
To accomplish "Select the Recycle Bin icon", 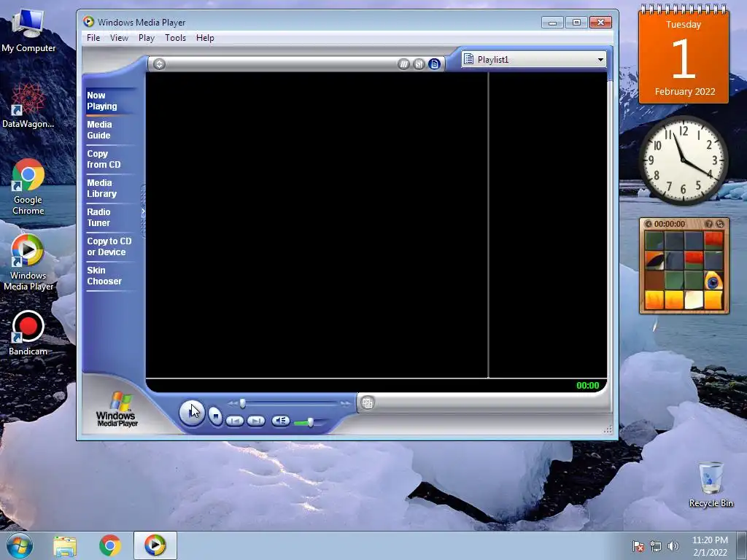I will [x=711, y=484].
